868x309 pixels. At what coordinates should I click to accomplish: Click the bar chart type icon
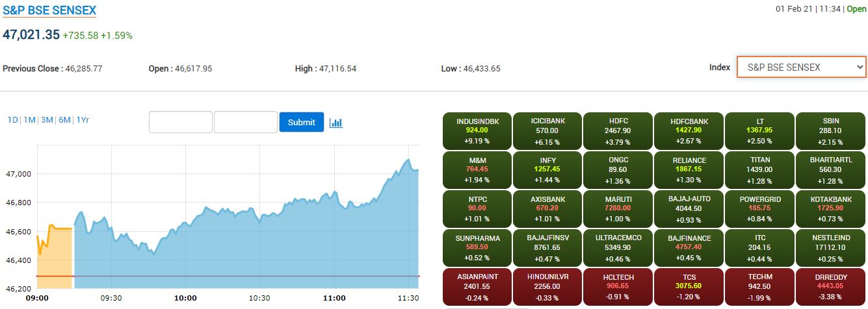(335, 123)
